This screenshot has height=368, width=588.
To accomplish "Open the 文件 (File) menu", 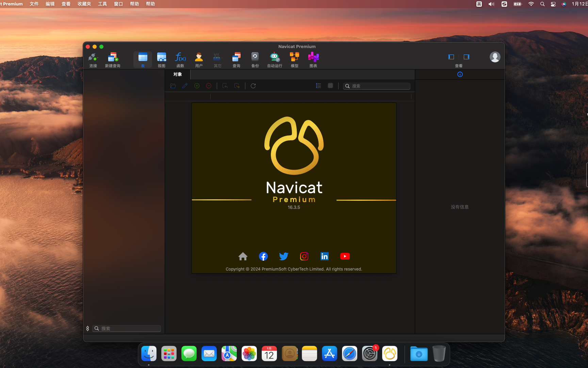I will pyautogui.click(x=34, y=4).
